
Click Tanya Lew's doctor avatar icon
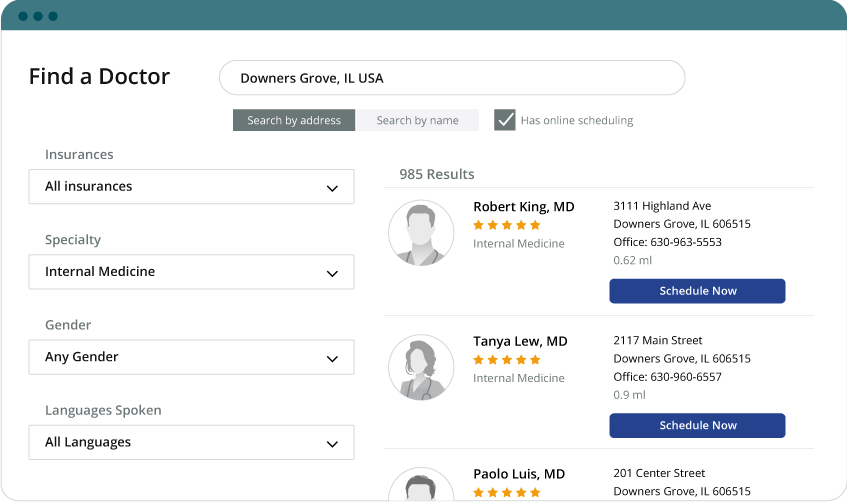pyautogui.click(x=421, y=367)
